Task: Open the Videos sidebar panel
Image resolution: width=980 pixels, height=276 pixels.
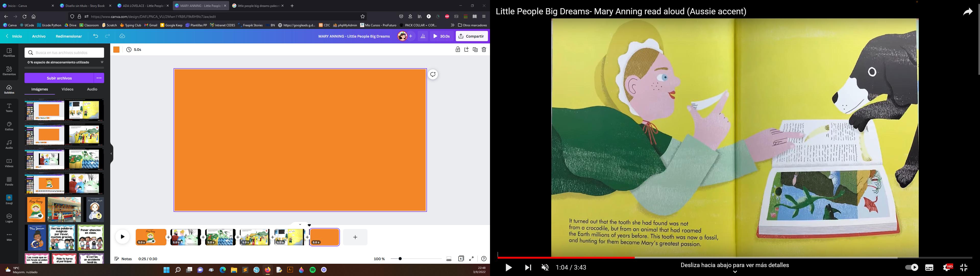Action: pos(9,163)
